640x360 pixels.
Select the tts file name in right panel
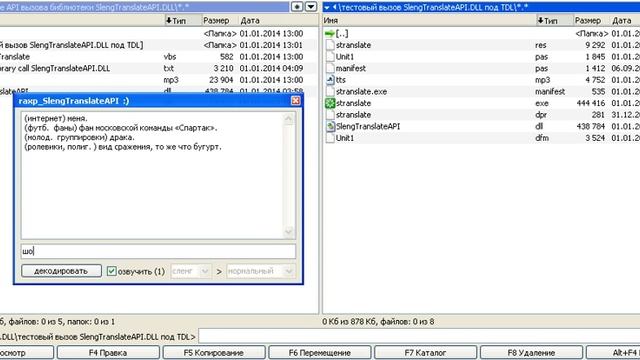pos(340,80)
